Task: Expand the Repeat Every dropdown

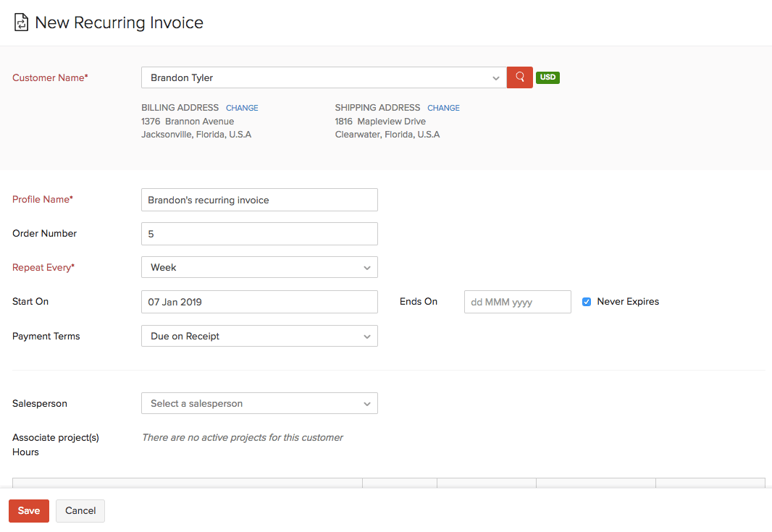Action: point(367,267)
